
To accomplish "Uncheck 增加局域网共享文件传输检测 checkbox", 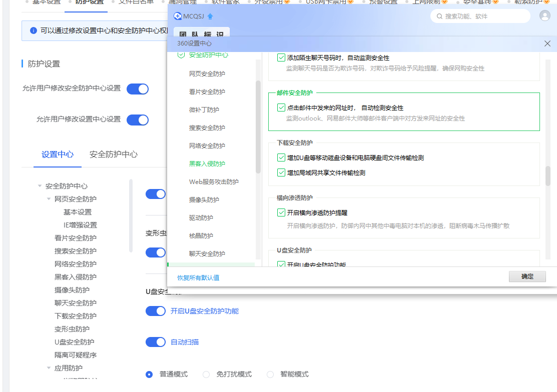I will pos(281,173).
